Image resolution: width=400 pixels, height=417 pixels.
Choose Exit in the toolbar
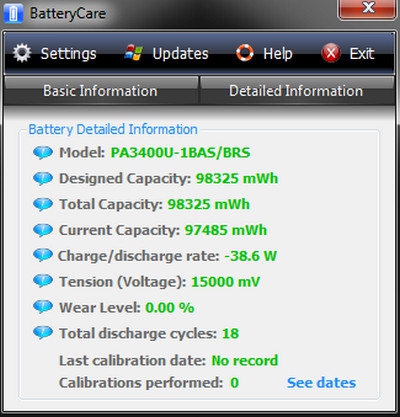pyautogui.click(x=348, y=54)
